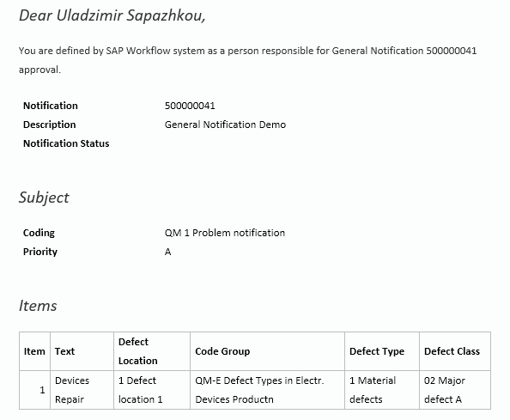
Task: Click the "Text" column header
Action: (x=64, y=351)
